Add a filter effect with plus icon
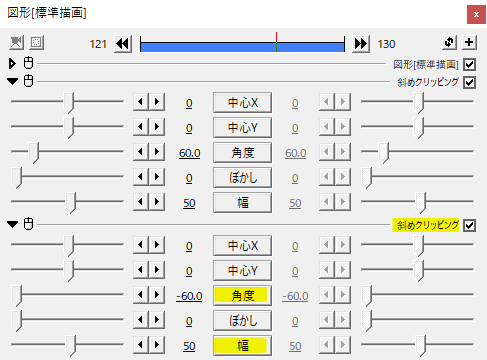 (x=469, y=42)
